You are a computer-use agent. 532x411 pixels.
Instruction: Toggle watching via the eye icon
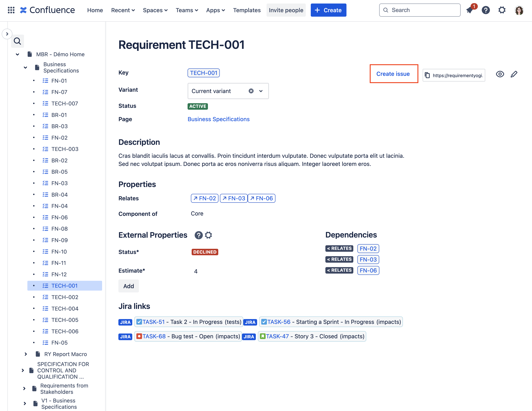(x=500, y=74)
